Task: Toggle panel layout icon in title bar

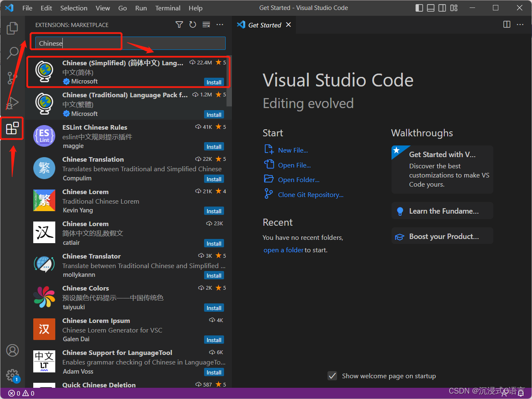Action: coord(431,8)
